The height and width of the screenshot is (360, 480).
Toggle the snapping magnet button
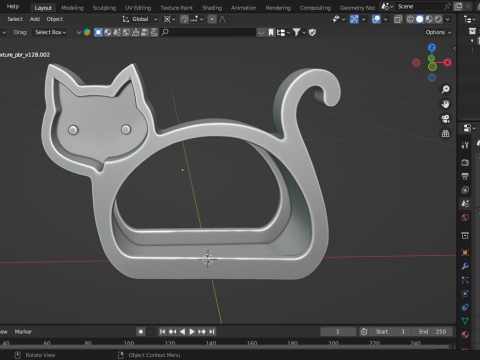[x=184, y=19]
